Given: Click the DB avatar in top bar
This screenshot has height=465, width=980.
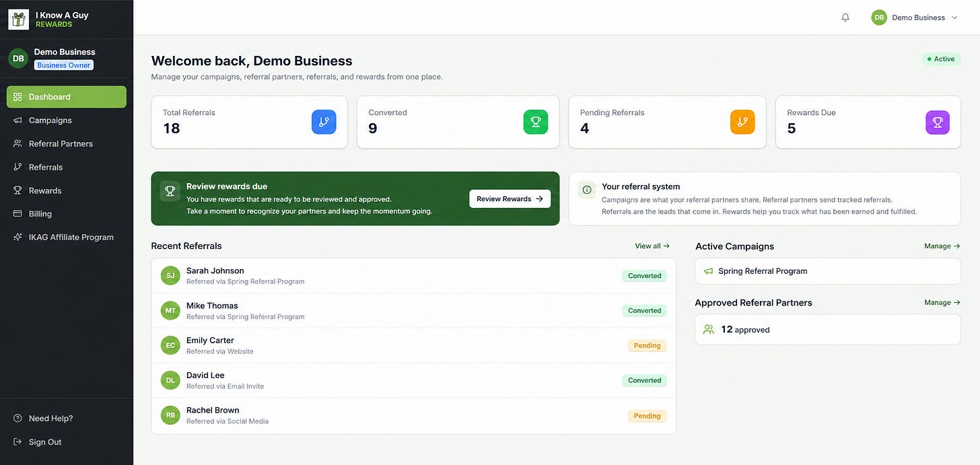Looking at the screenshot, I should (879, 17).
